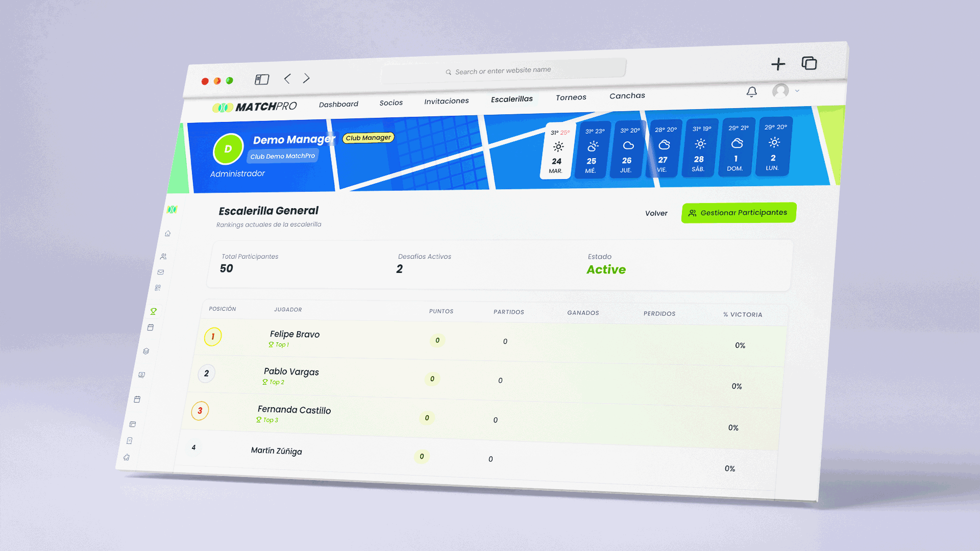Select the 2 LUN. weather card
This screenshot has width=980, height=551.
(x=774, y=146)
